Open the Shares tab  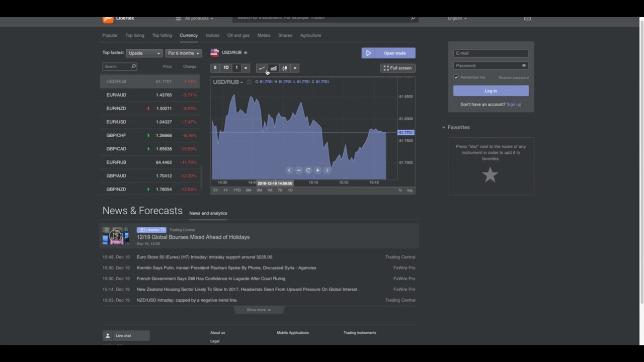click(285, 35)
